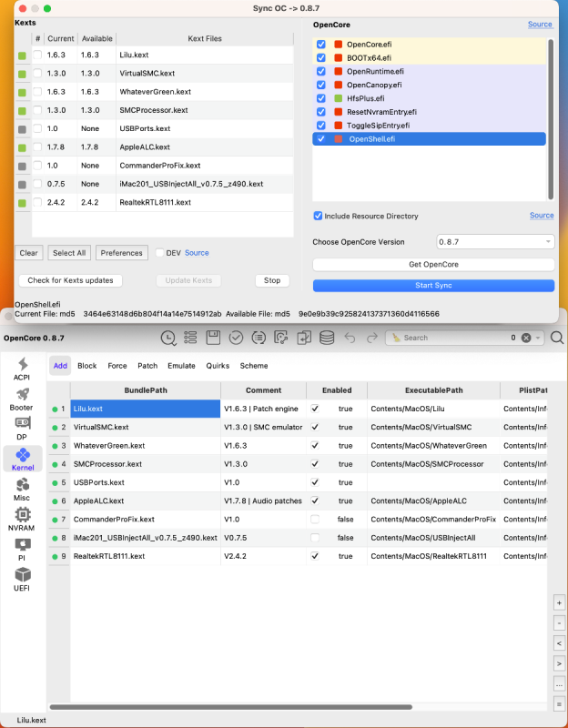Image resolution: width=568 pixels, height=728 pixels.
Task: Open the Misc section in the sidebar
Action: (x=22, y=490)
